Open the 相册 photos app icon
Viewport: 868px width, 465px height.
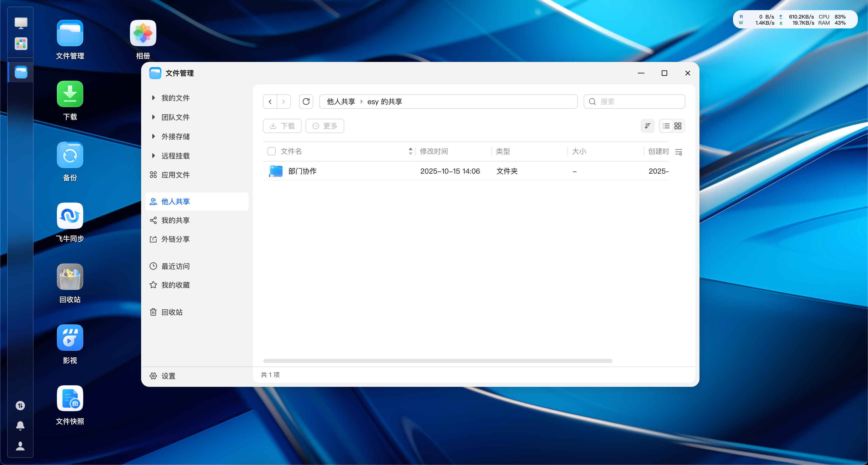[x=143, y=33]
